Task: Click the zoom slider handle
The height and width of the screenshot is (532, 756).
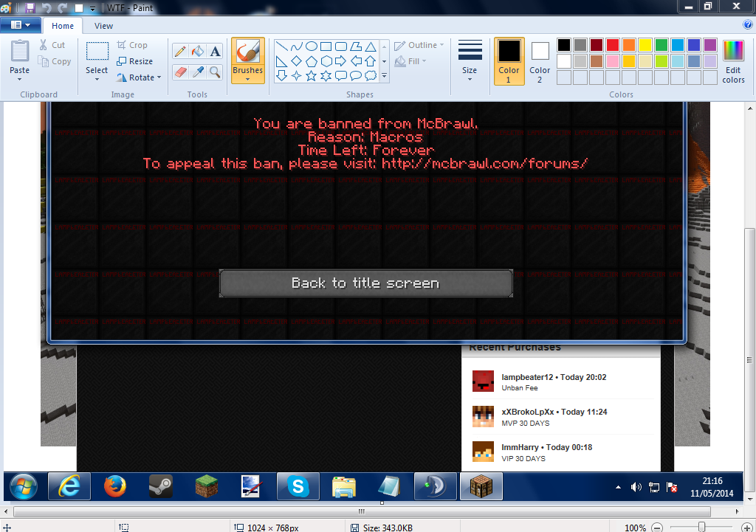Action: pos(702,527)
